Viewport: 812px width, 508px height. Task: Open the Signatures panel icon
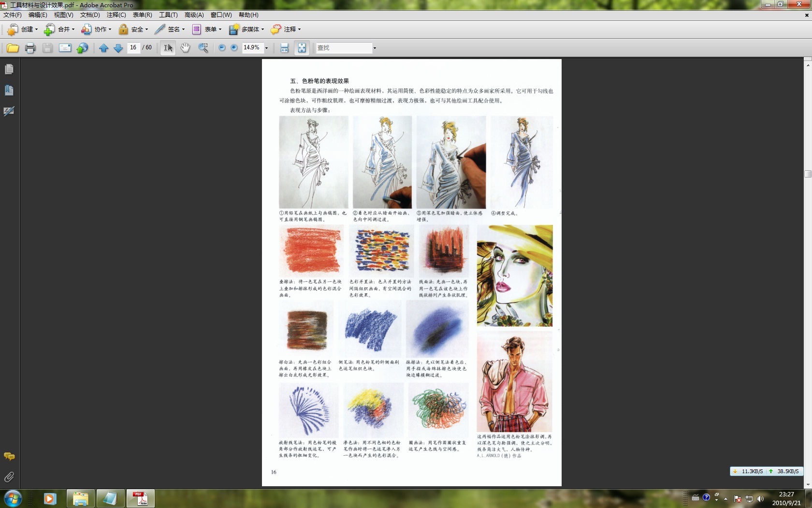pyautogui.click(x=9, y=111)
